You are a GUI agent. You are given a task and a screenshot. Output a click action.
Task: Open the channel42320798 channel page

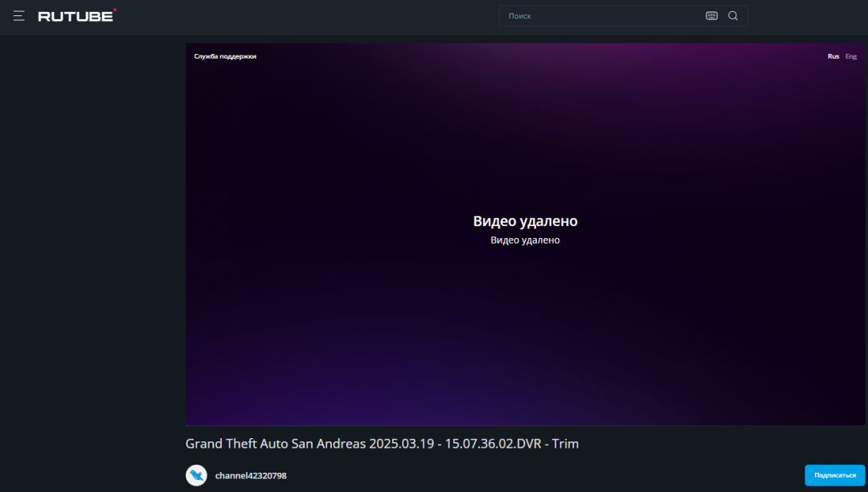click(x=251, y=476)
